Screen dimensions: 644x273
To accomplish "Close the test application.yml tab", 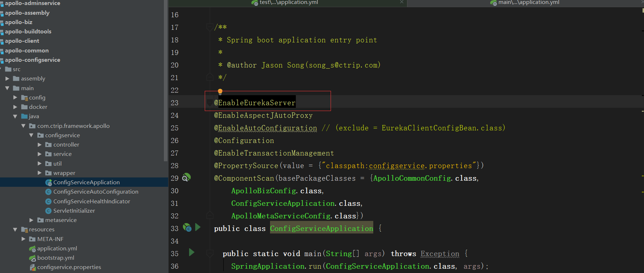I will coord(402,2).
